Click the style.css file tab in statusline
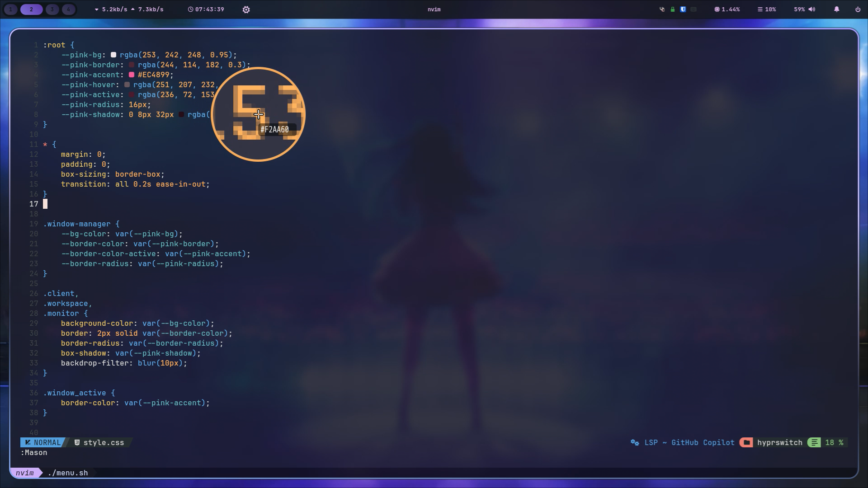 click(103, 442)
